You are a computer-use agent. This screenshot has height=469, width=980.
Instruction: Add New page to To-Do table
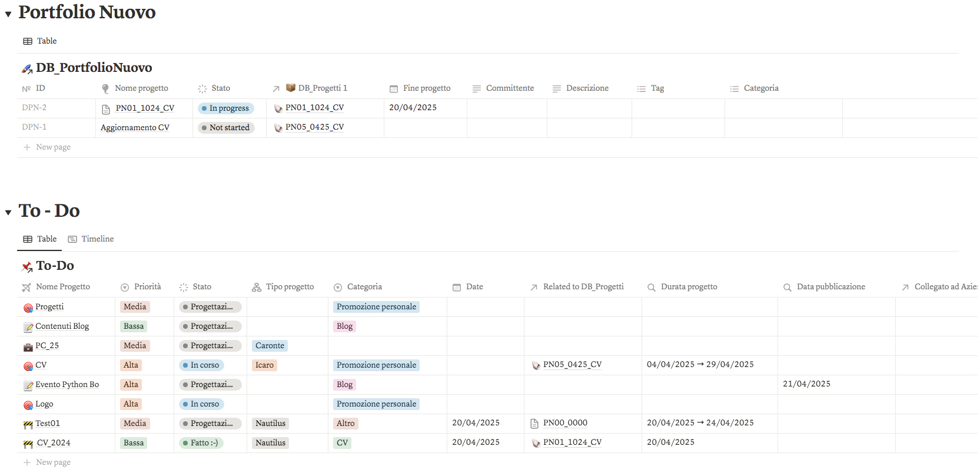(x=47, y=463)
